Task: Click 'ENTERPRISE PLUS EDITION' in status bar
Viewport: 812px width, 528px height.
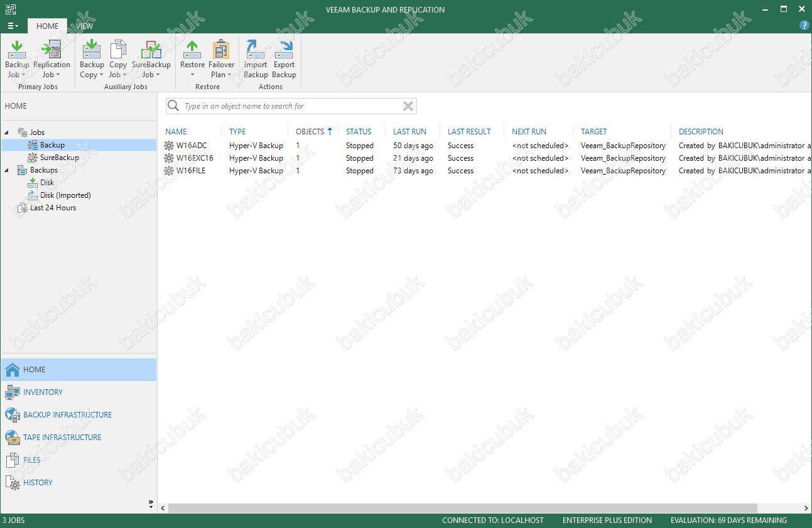Action: coord(607,520)
